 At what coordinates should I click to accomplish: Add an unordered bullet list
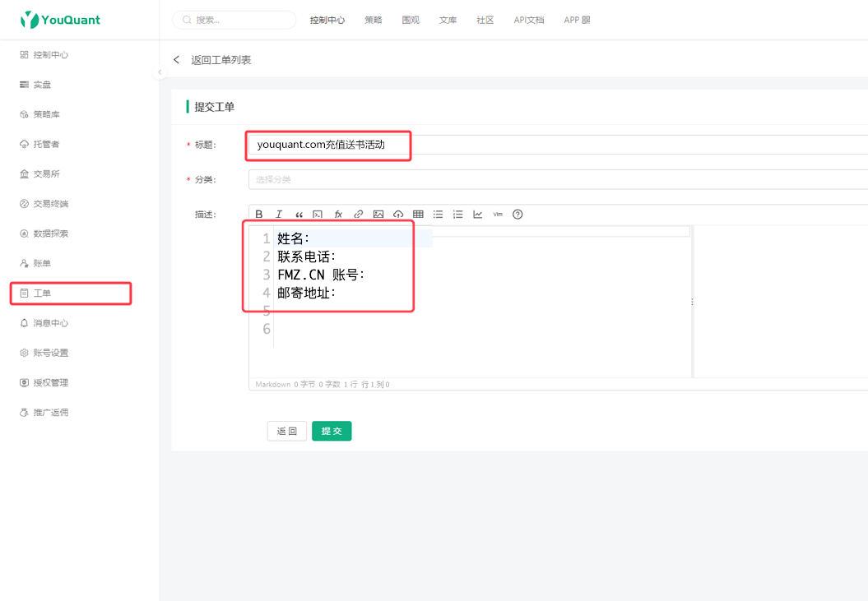coord(438,214)
